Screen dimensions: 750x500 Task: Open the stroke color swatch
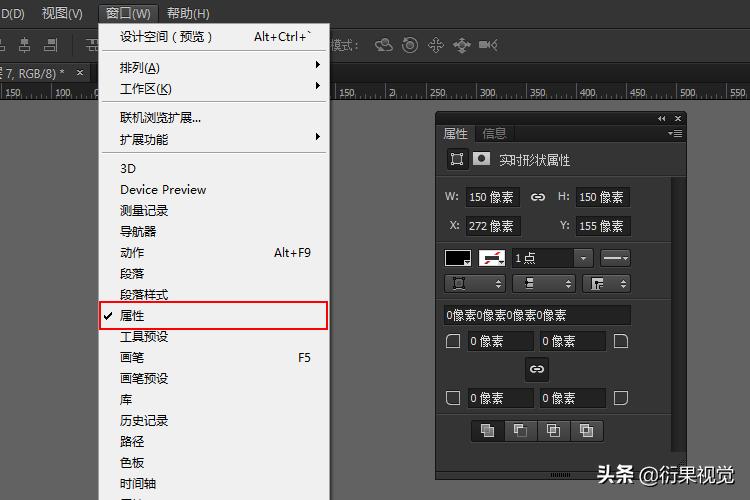pos(492,258)
